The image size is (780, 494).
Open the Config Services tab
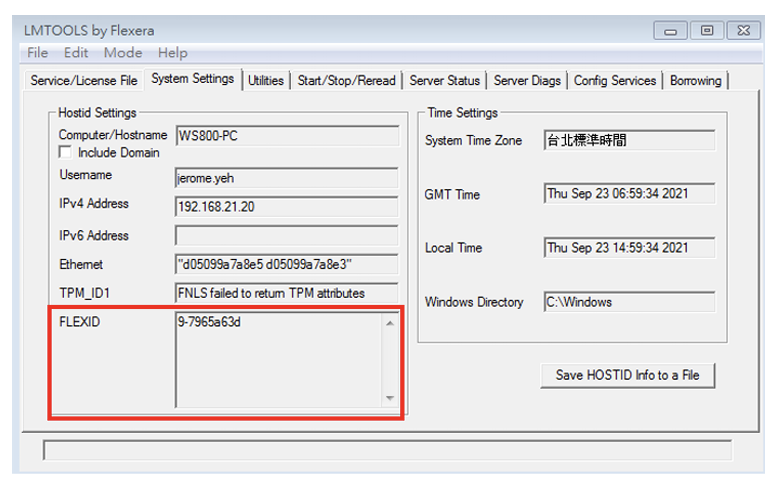pos(615,81)
